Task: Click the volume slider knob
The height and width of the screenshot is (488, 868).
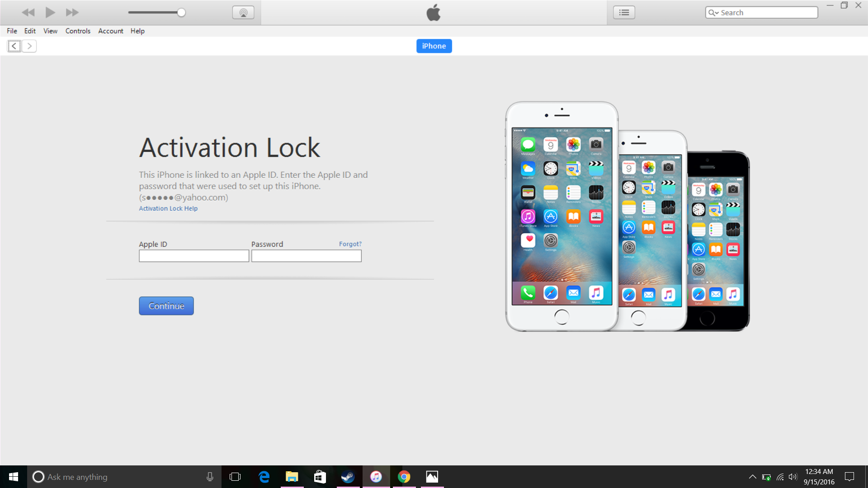Action: point(181,13)
